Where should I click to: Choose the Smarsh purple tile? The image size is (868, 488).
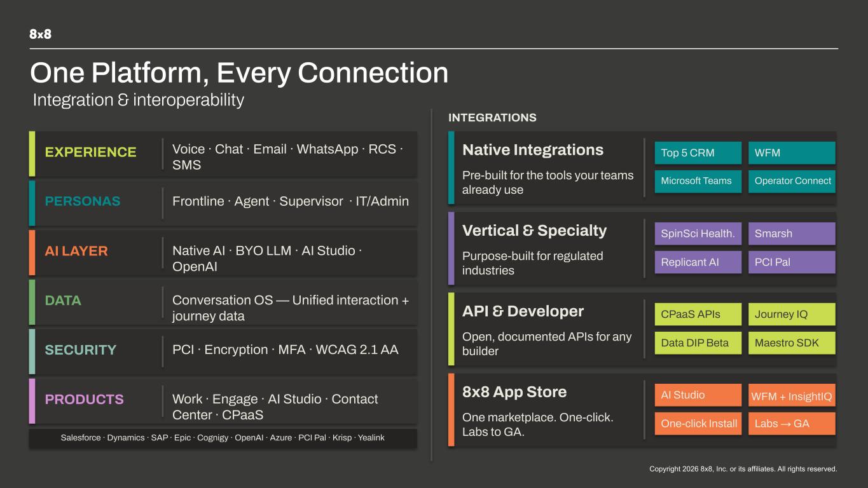[792, 233]
